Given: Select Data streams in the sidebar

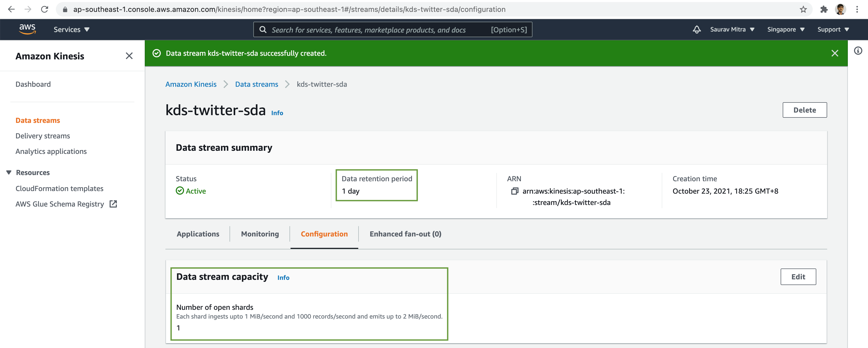Looking at the screenshot, I should click(x=38, y=121).
